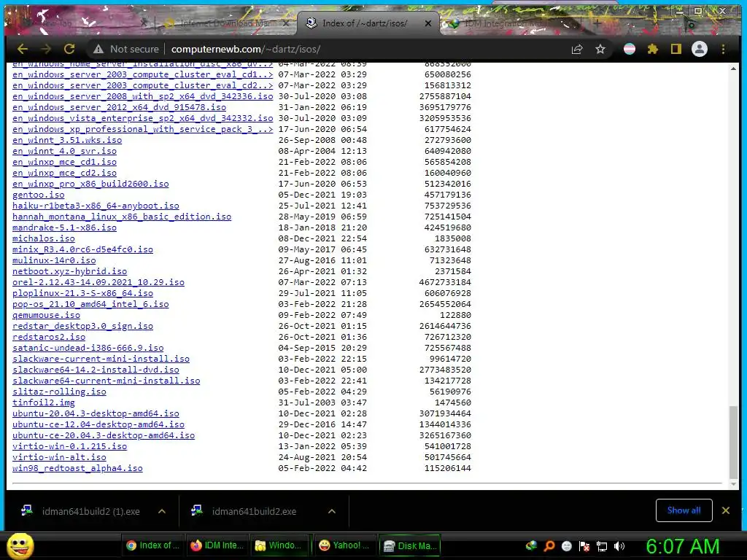Go back with the browser Back arrow
The height and width of the screenshot is (560, 747).
pyautogui.click(x=23, y=49)
